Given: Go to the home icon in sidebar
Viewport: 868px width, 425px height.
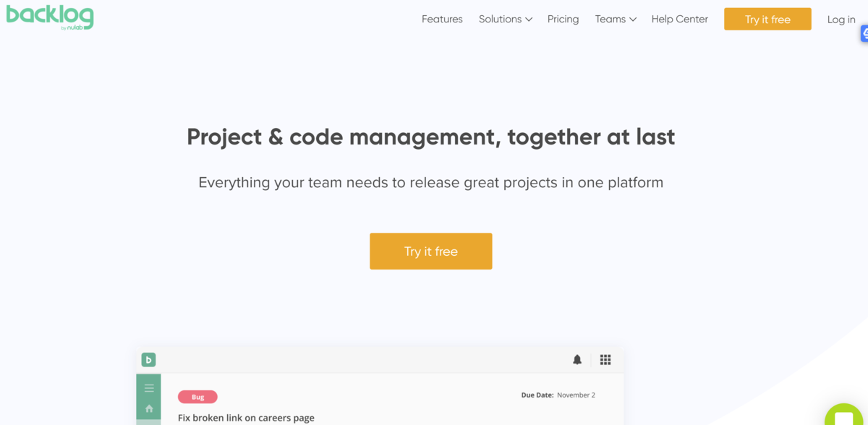Looking at the screenshot, I should [149, 408].
